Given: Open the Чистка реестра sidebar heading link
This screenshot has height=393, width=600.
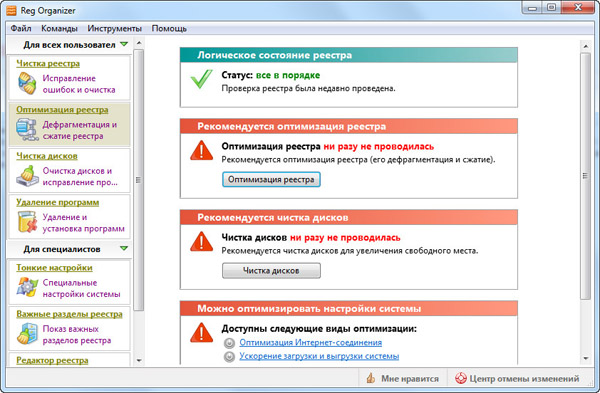Looking at the screenshot, I should point(48,64).
